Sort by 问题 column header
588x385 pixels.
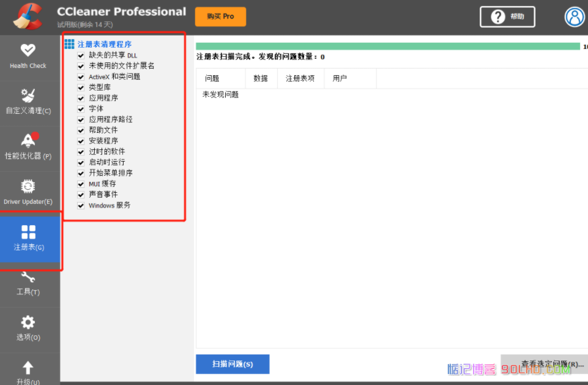(221, 78)
